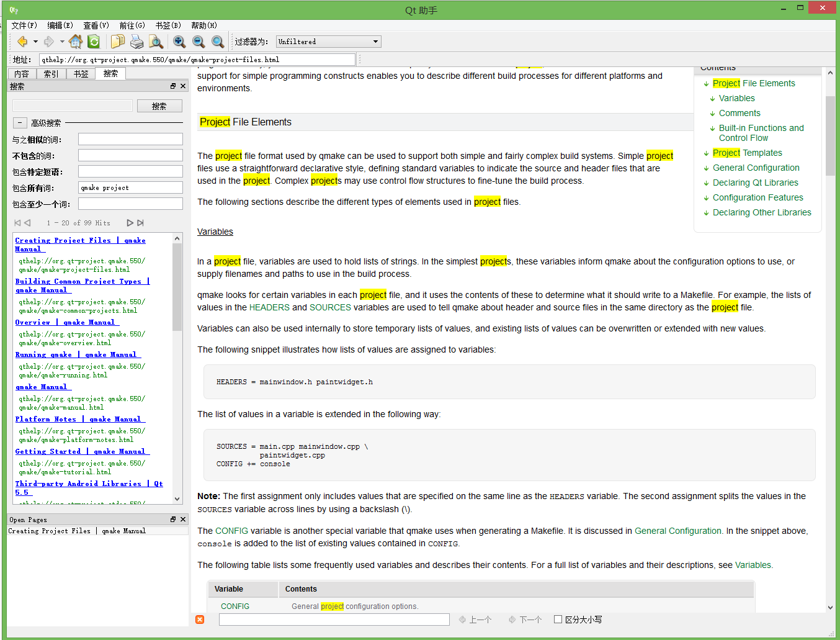The width and height of the screenshot is (840, 640).
Task: Jump to Project Templates contents link
Action: click(x=747, y=153)
